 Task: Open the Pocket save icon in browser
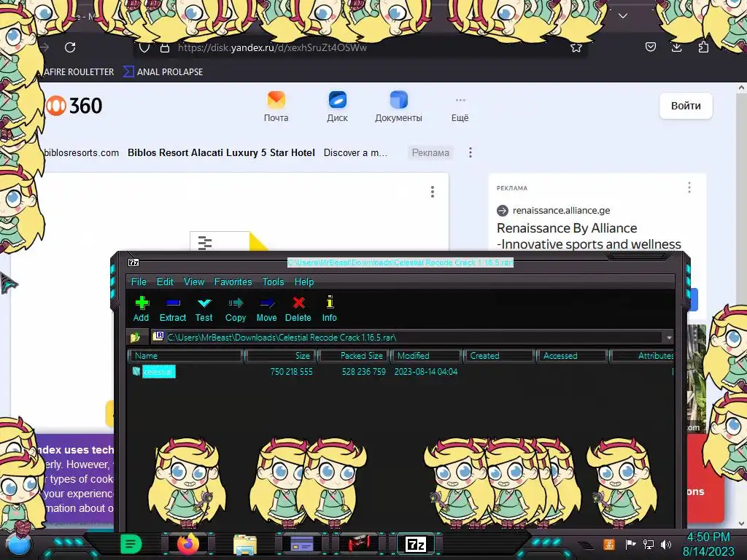(650, 47)
